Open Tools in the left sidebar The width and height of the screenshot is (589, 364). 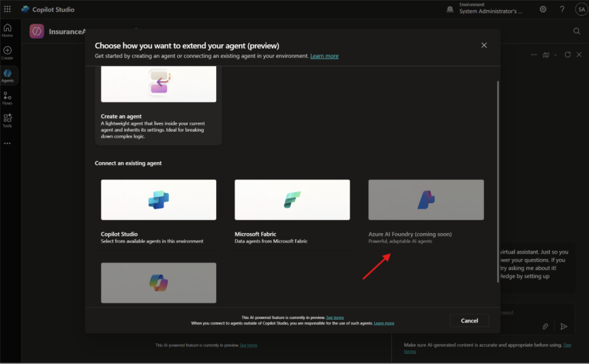(7, 121)
